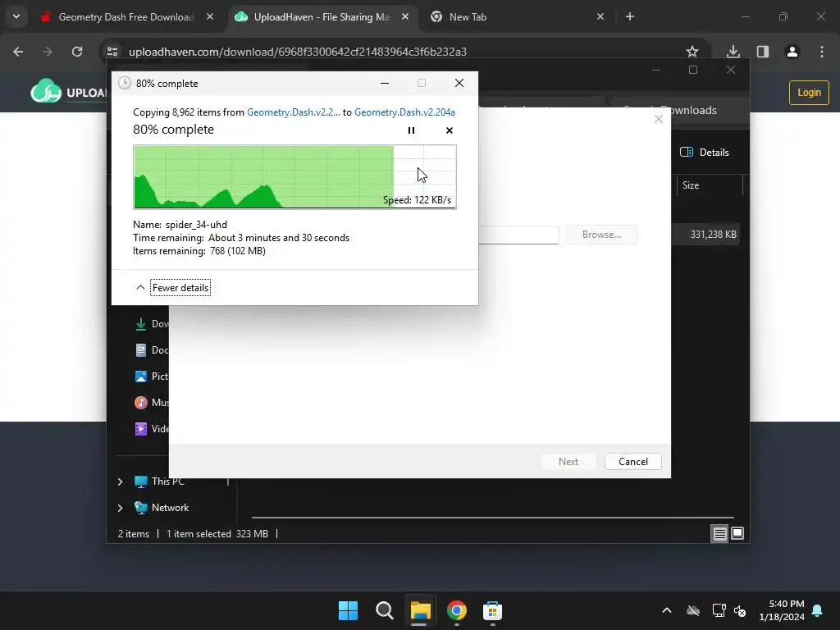Collapse with Fewer details button
Viewport: 840px width, 630px height.
coord(180,288)
